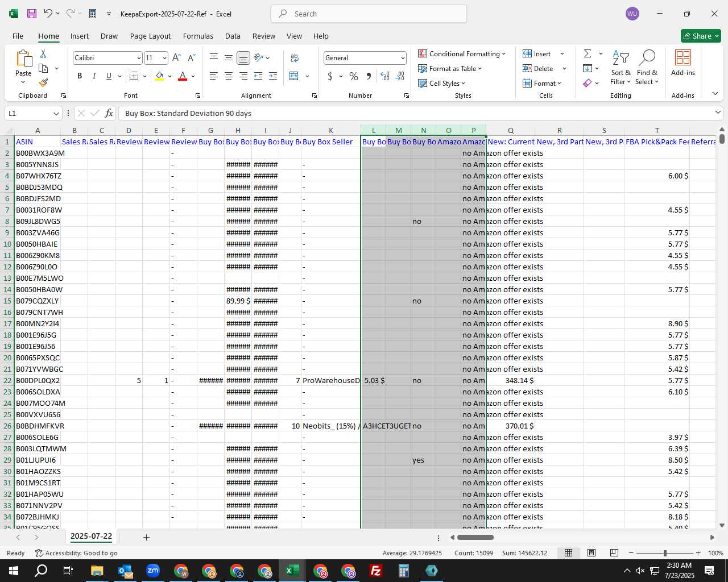The width and height of the screenshot is (728, 582).
Task: Apply red Font Color swatch
Action: (x=183, y=76)
